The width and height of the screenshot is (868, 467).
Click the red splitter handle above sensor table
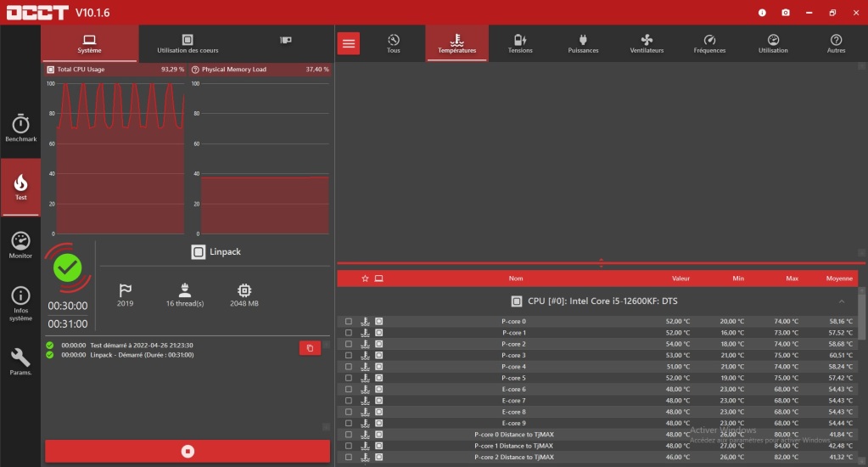click(x=602, y=263)
